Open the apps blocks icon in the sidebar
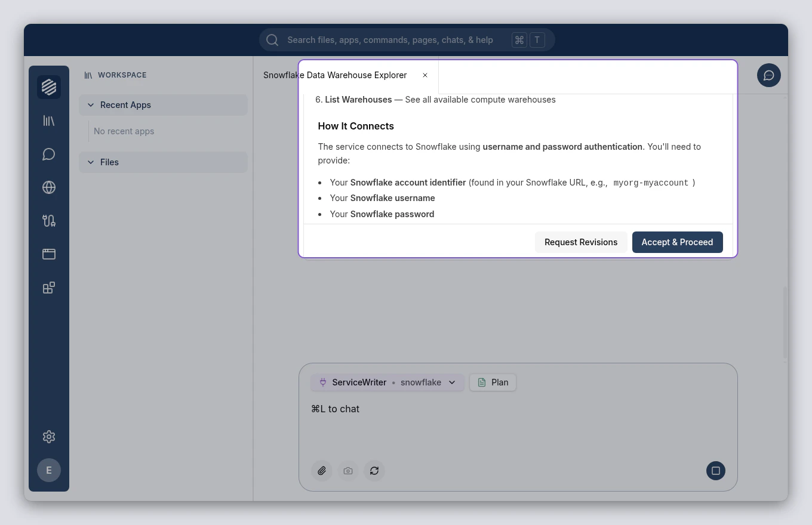The width and height of the screenshot is (812, 525). pos(49,288)
